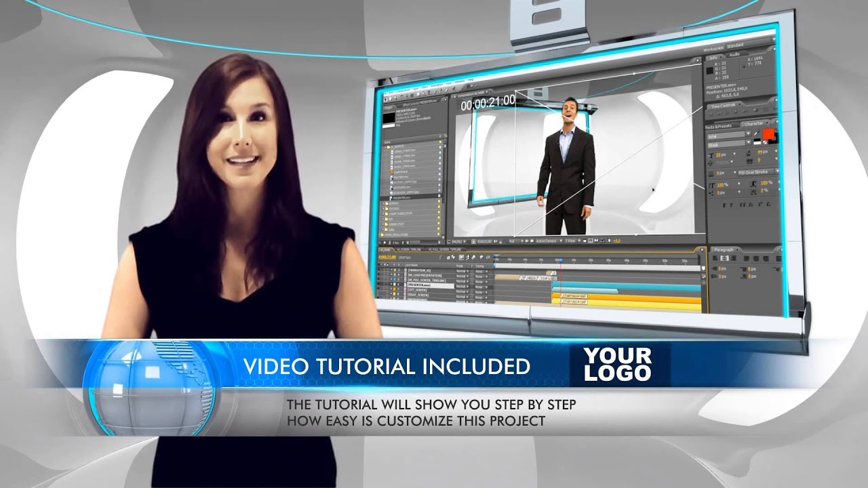
Task: Click the take snapshot camera icon under viewer
Action: (x=496, y=241)
